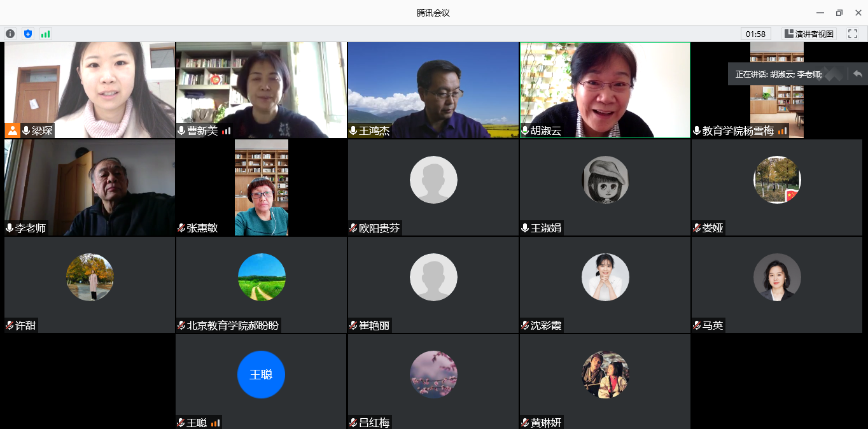
Task: Click 王淑娟's cartoon avatar
Action: (605, 180)
